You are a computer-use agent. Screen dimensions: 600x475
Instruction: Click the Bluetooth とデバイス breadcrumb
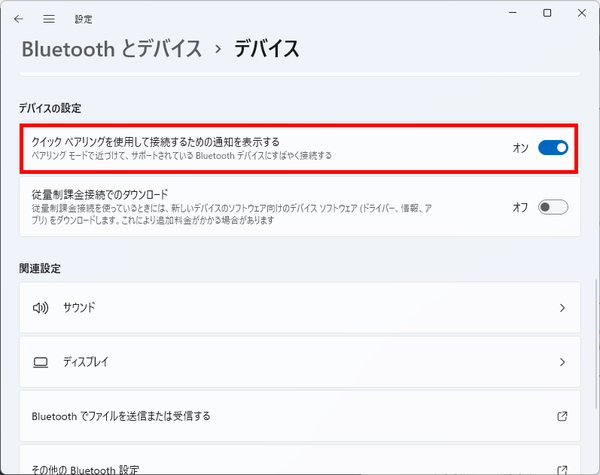[x=111, y=49]
